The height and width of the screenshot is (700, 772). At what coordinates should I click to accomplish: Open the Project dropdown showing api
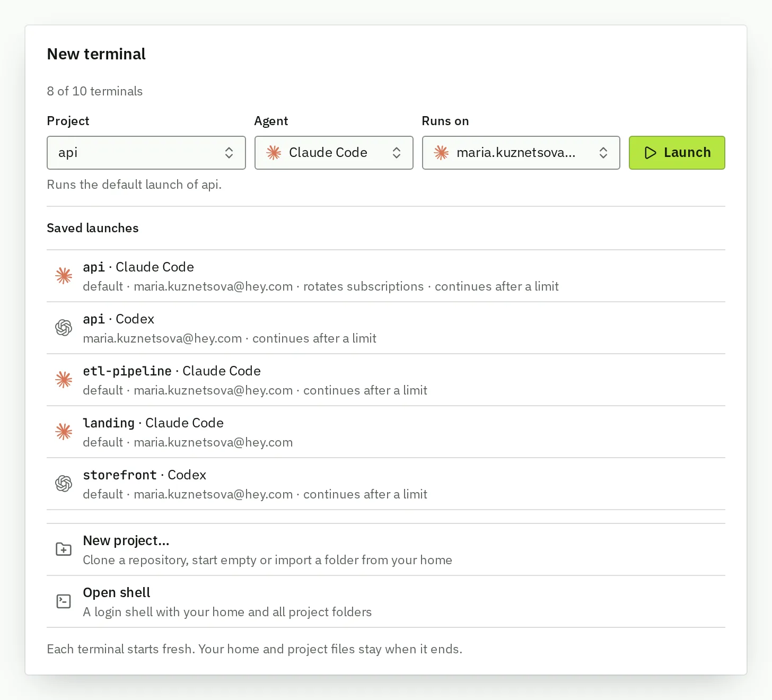146,153
